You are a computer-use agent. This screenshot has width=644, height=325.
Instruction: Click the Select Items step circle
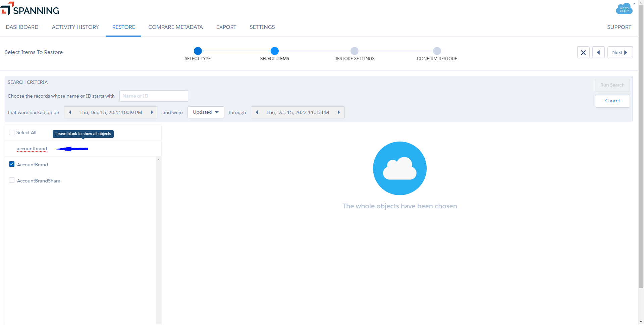(275, 51)
